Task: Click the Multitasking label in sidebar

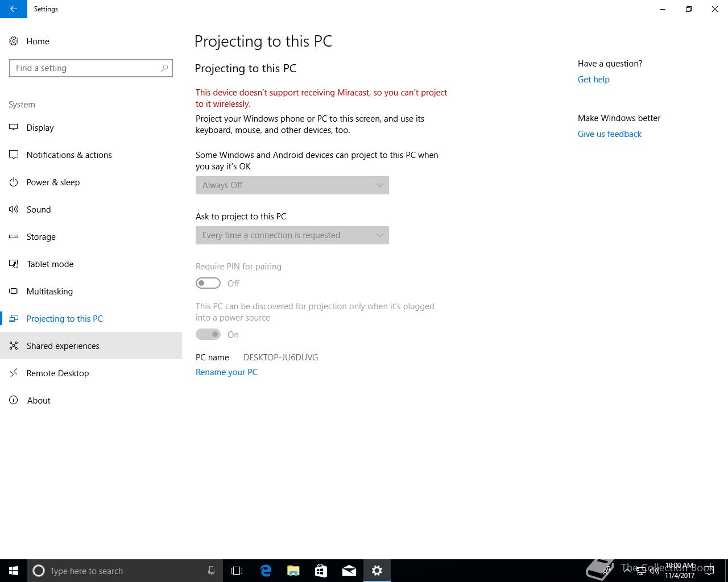Action: (49, 291)
